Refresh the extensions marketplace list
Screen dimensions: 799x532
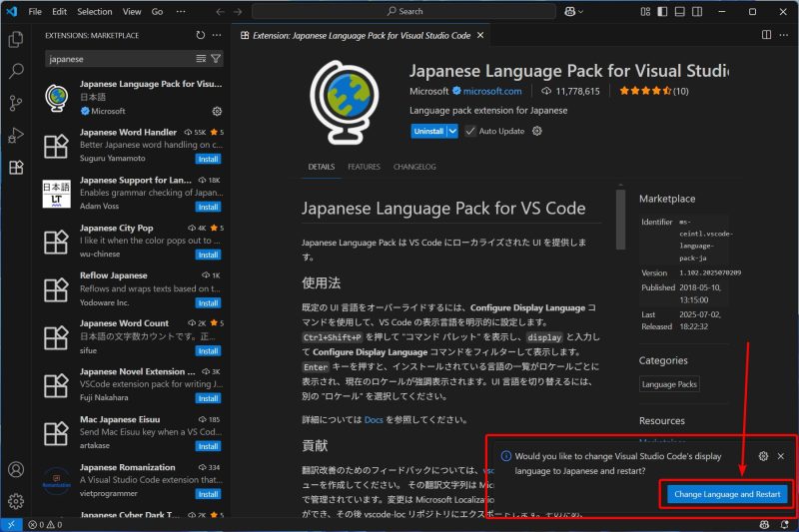(x=201, y=35)
